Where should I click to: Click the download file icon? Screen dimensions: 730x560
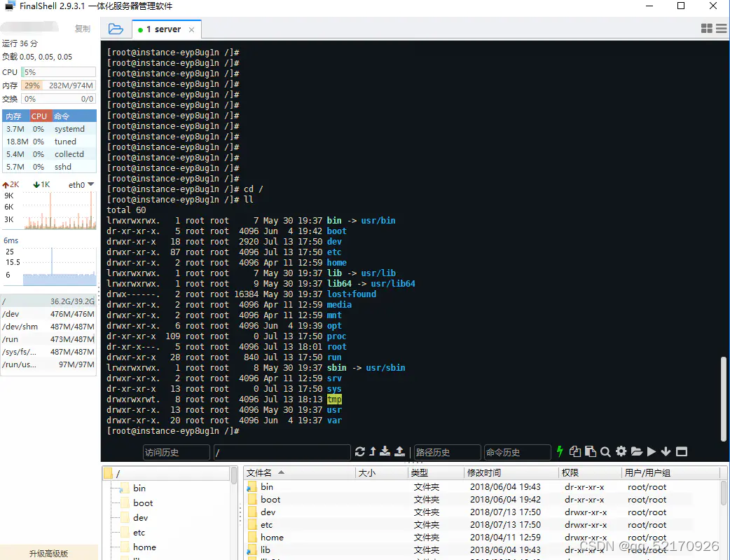[x=385, y=451]
